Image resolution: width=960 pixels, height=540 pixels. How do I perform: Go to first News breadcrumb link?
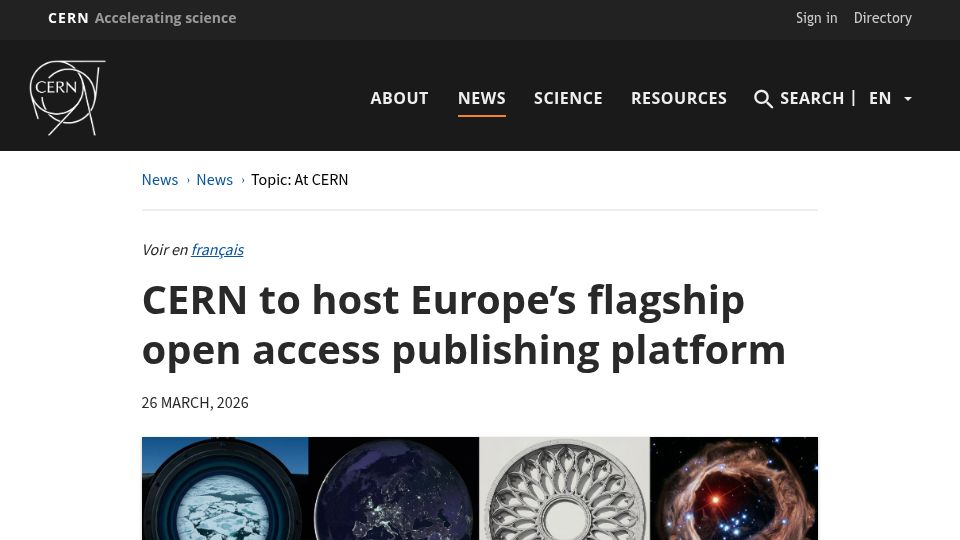(160, 179)
